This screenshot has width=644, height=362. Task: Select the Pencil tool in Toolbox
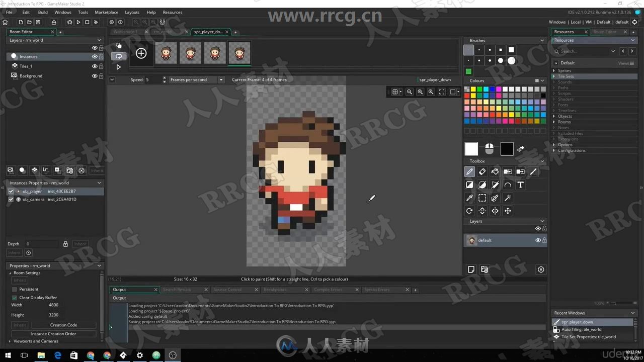pos(469,172)
